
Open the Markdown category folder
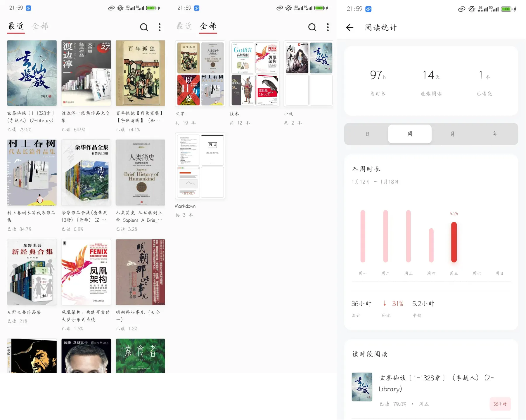[x=200, y=166]
